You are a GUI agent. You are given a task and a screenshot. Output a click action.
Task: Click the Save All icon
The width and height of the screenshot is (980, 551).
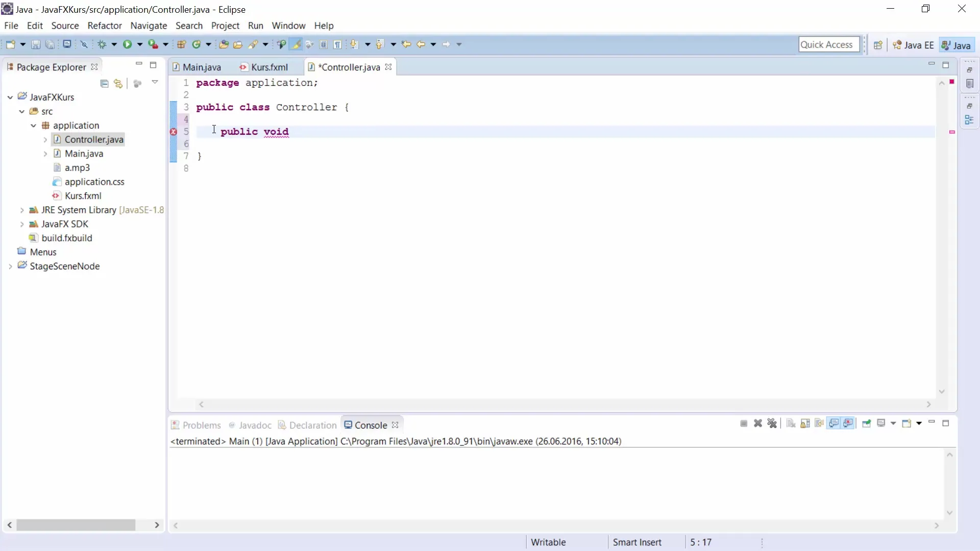[x=50, y=44]
